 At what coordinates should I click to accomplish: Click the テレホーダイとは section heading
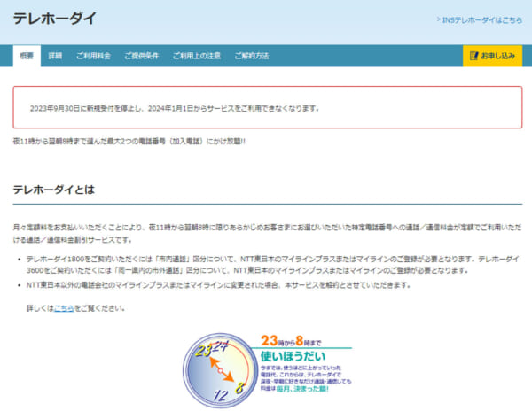[x=53, y=190]
